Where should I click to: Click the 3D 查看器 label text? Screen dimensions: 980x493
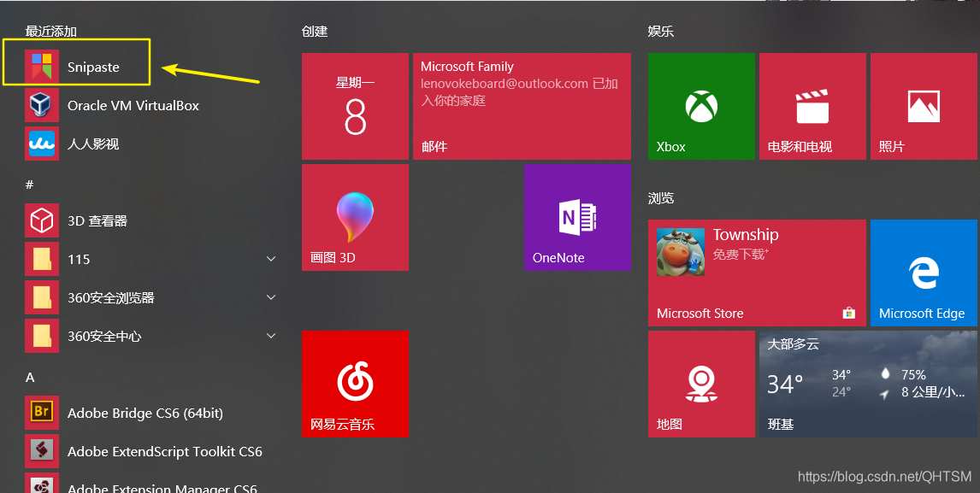coord(97,220)
